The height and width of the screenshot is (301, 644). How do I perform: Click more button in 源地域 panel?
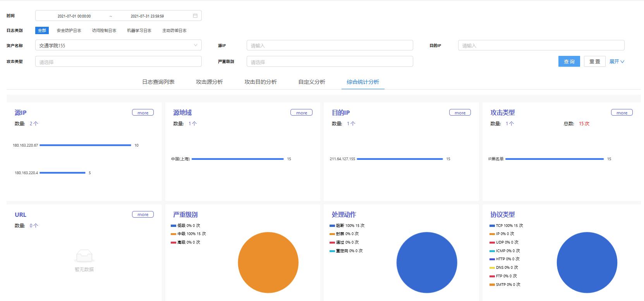click(x=302, y=112)
